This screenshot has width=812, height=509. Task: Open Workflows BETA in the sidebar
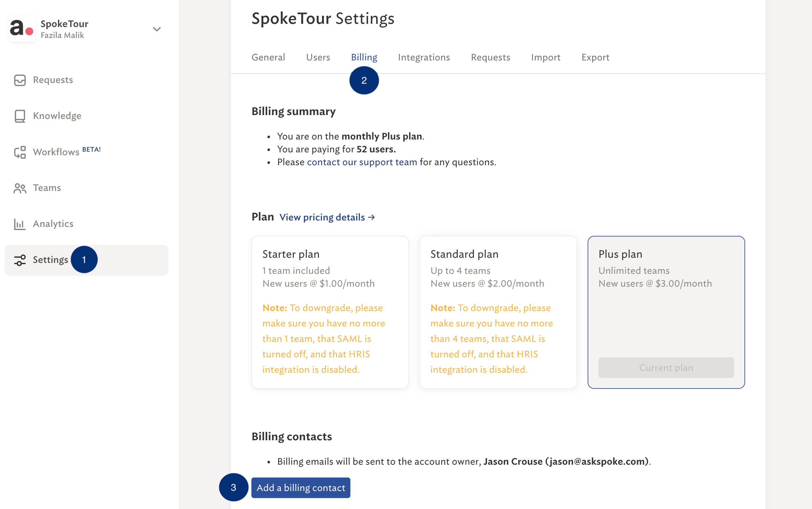(67, 151)
